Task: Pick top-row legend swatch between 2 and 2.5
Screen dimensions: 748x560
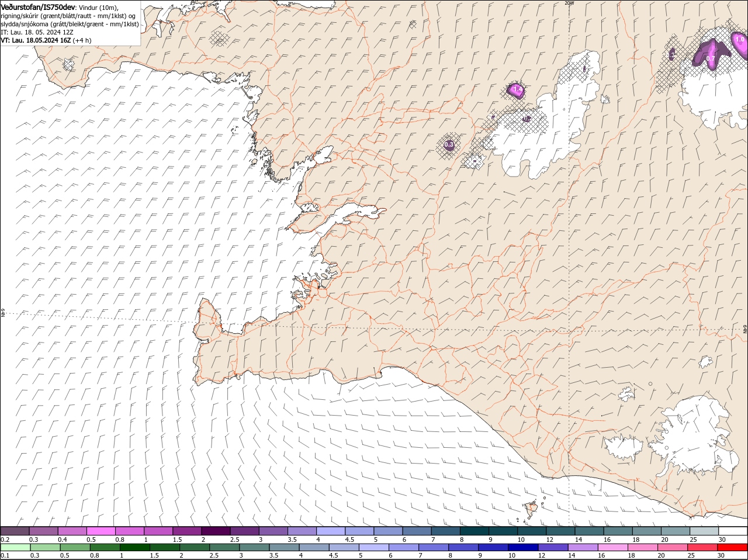Action: point(216,531)
